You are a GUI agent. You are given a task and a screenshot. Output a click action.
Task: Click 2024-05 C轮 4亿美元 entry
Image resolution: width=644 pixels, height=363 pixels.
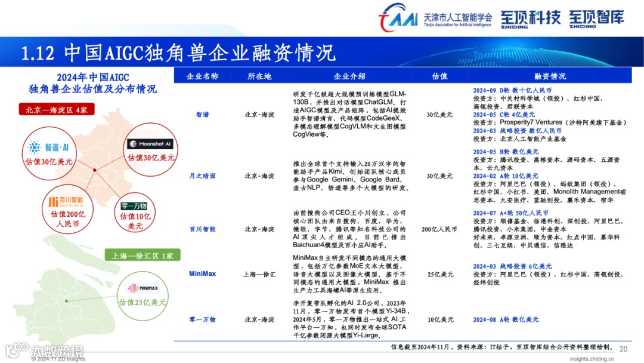[504, 115]
